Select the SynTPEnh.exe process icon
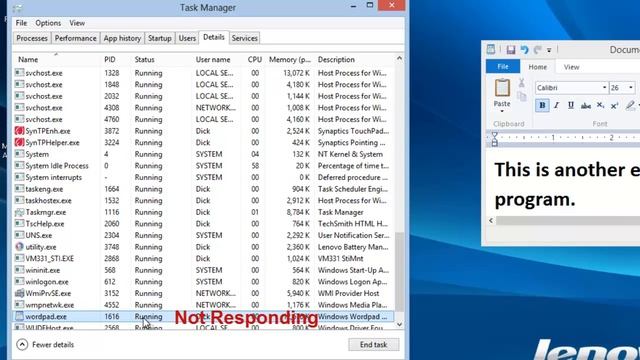The height and width of the screenshot is (360, 640). point(19,131)
